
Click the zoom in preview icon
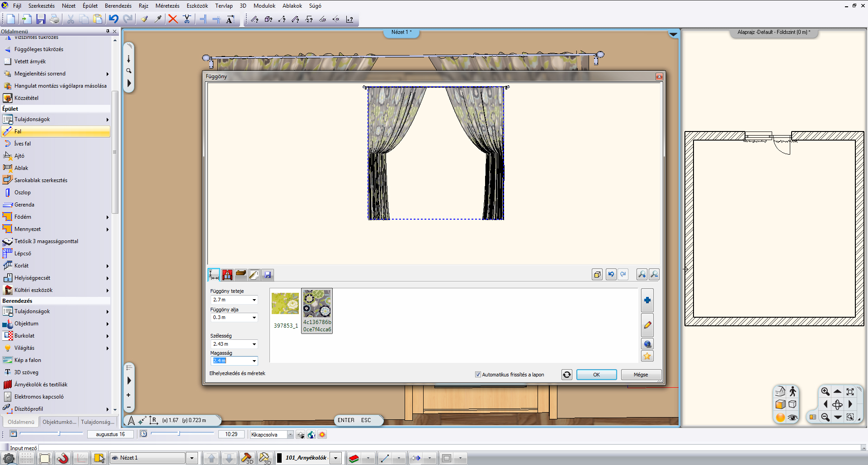[x=642, y=274]
